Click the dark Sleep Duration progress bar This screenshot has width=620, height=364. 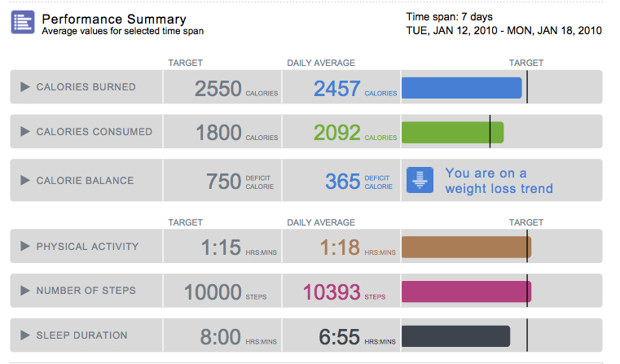(455, 335)
